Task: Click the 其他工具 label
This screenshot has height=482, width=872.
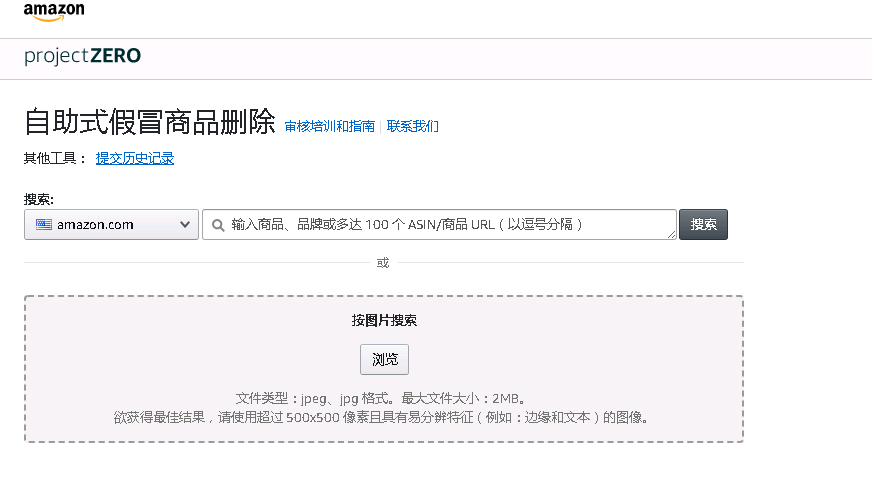Action: [x=55, y=158]
